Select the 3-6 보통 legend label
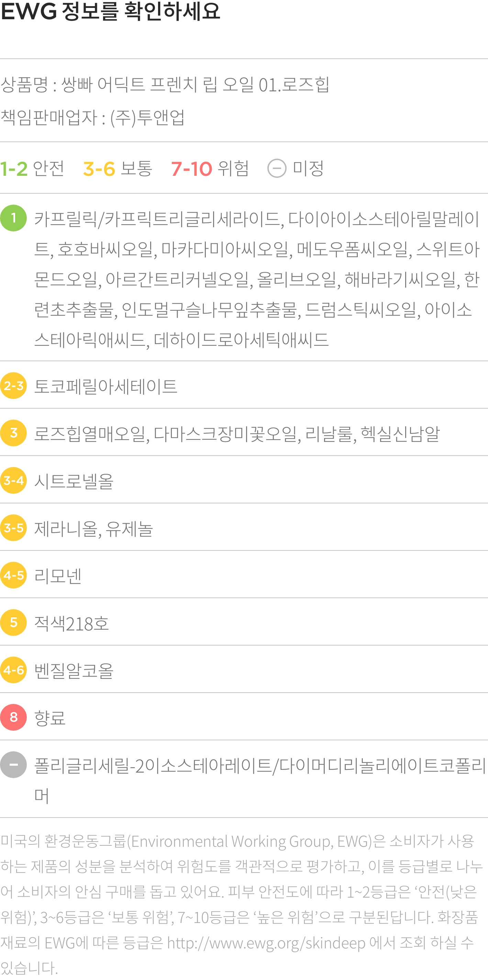Image resolution: width=488 pixels, height=980 pixels. point(118,169)
